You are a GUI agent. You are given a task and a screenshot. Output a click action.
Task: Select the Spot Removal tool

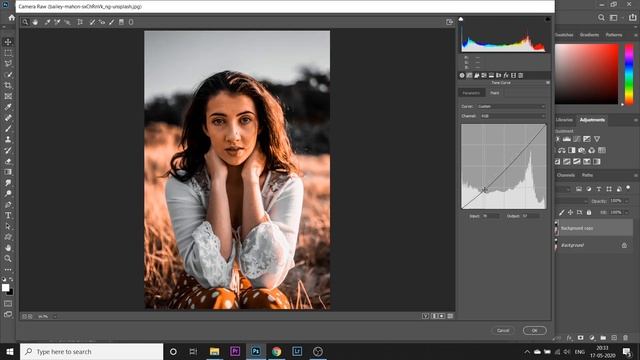click(92, 22)
